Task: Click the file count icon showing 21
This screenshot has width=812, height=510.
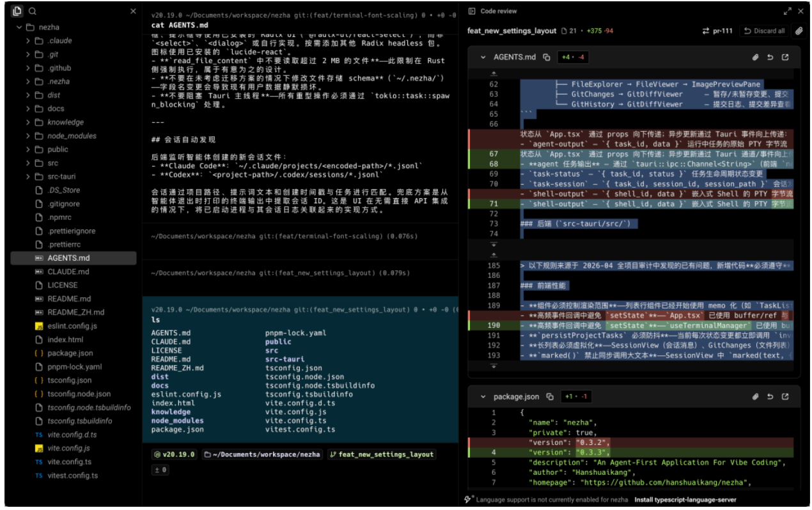Action: [564, 31]
